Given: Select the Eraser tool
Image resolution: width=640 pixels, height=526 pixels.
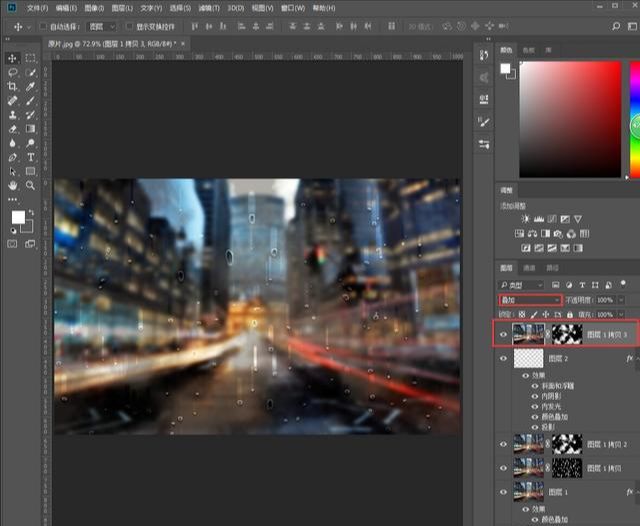Looking at the screenshot, I should (12, 129).
